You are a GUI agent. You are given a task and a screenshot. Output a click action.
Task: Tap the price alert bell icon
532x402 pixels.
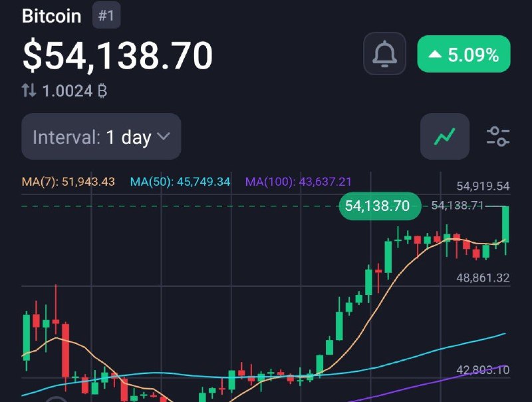point(384,54)
